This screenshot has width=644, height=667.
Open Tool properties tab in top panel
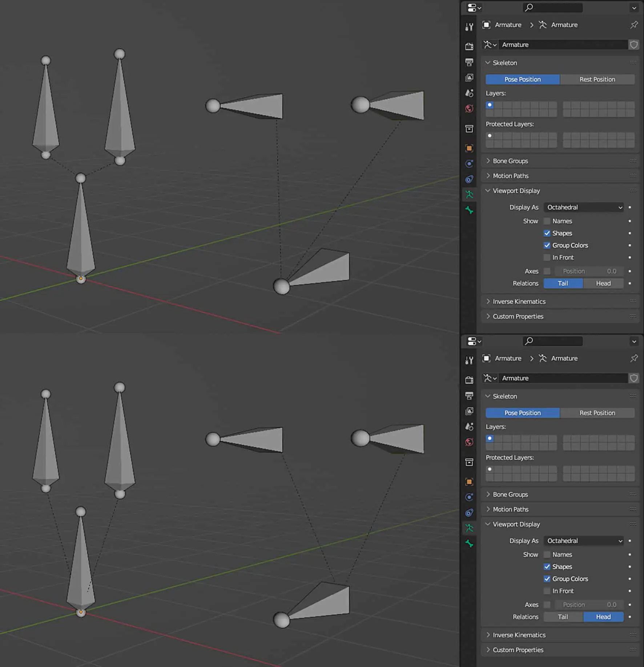point(469,27)
